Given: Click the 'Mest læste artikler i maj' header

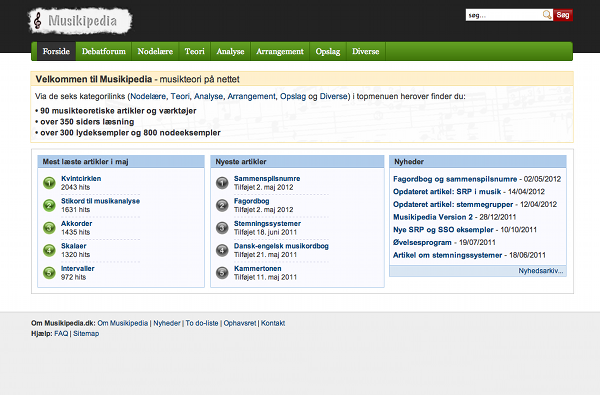Looking at the screenshot, I should pyautogui.click(x=121, y=162).
